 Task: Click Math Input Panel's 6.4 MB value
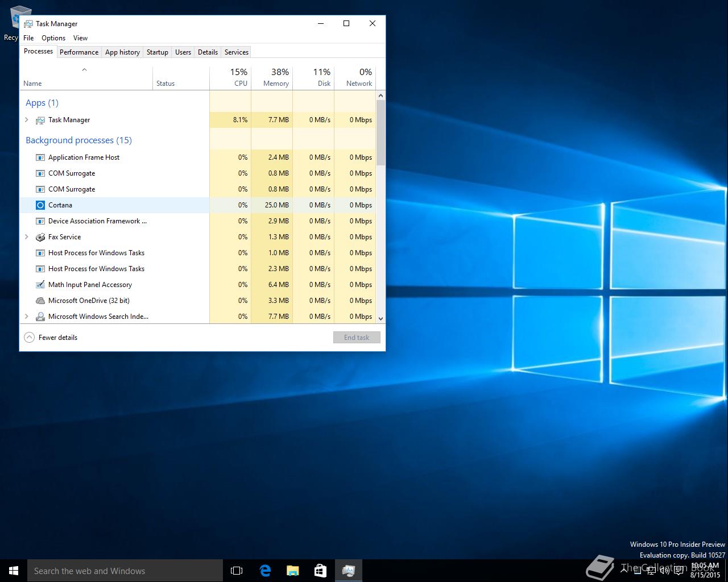(279, 285)
